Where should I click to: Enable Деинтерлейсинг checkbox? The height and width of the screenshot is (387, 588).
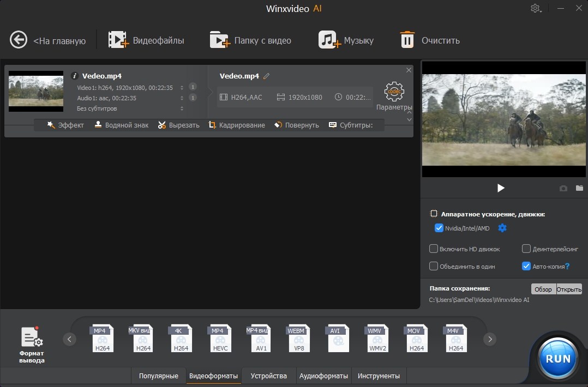point(526,249)
